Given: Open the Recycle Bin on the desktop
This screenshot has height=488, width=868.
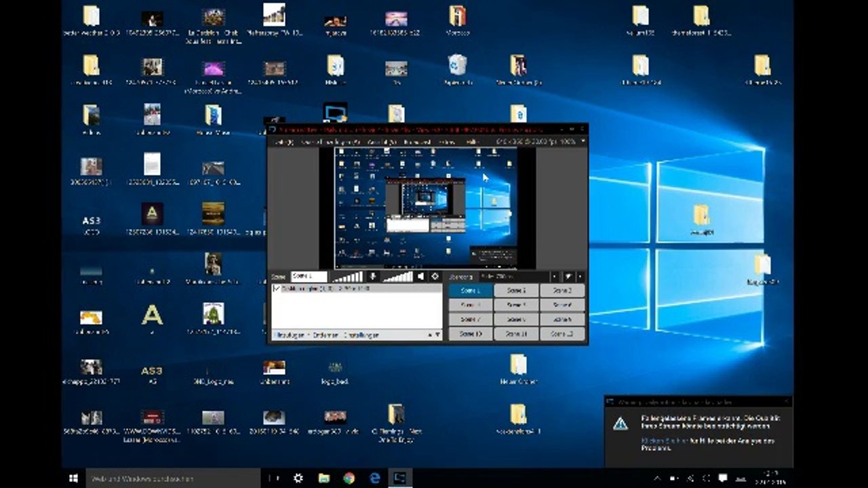Looking at the screenshot, I should (x=457, y=66).
